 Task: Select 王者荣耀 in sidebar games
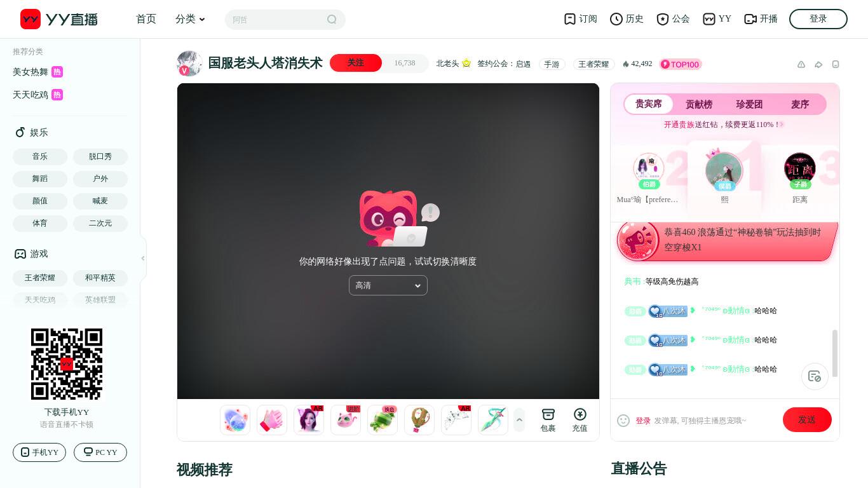40,278
